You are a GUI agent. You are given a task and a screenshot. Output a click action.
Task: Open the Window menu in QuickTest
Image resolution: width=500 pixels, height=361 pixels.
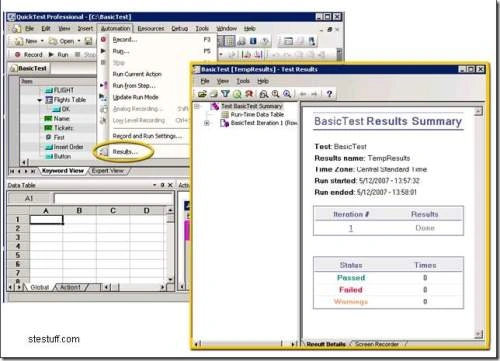pos(227,29)
